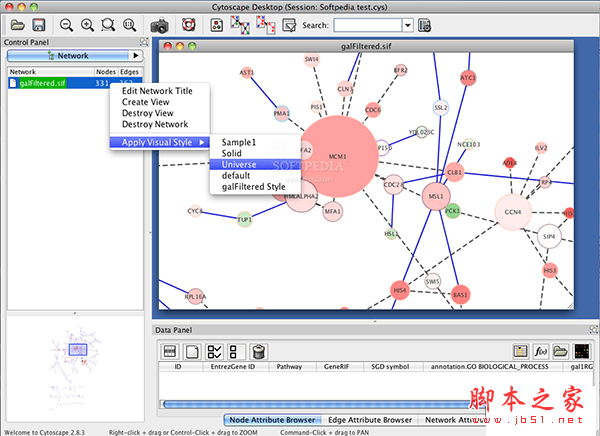The image size is (600, 436).
Task: Switch to Network tab in Control Panel
Action: pyautogui.click(x=69, y=56)
